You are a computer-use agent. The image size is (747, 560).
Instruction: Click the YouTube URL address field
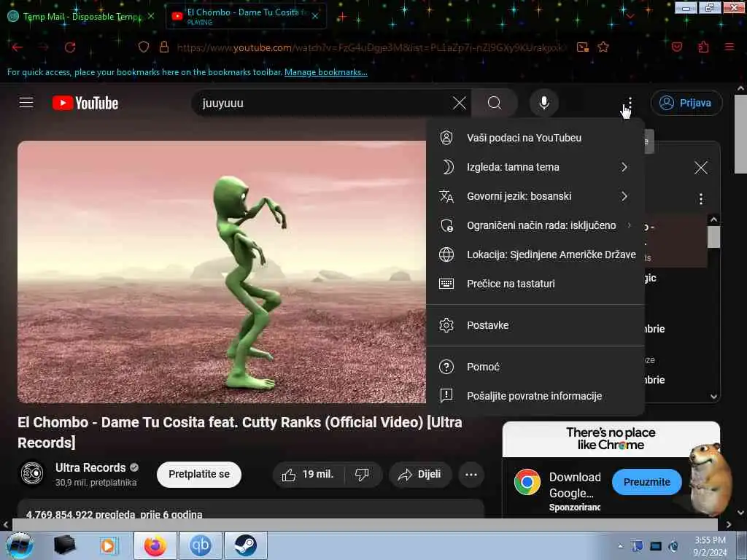371,47
